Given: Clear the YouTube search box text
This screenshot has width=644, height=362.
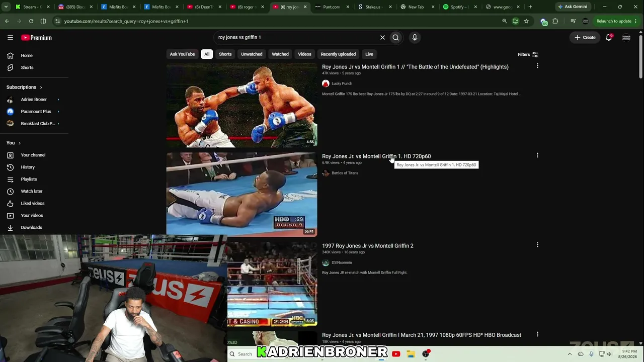Looking at the screenshot, I should point(382,37).
